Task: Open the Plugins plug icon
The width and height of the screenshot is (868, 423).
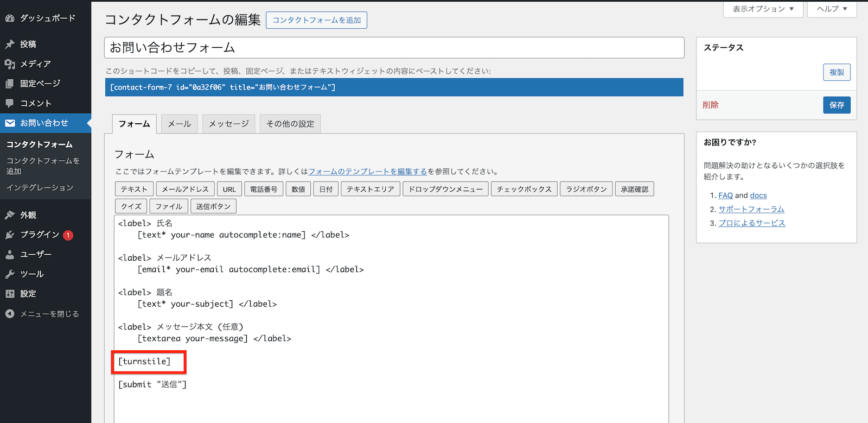Action: click(10, 235)
